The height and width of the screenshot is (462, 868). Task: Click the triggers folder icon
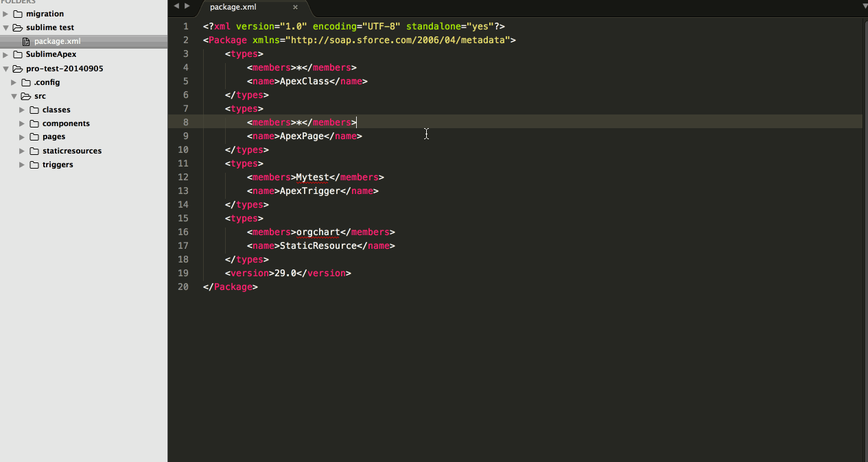click(x=34, y=165)
